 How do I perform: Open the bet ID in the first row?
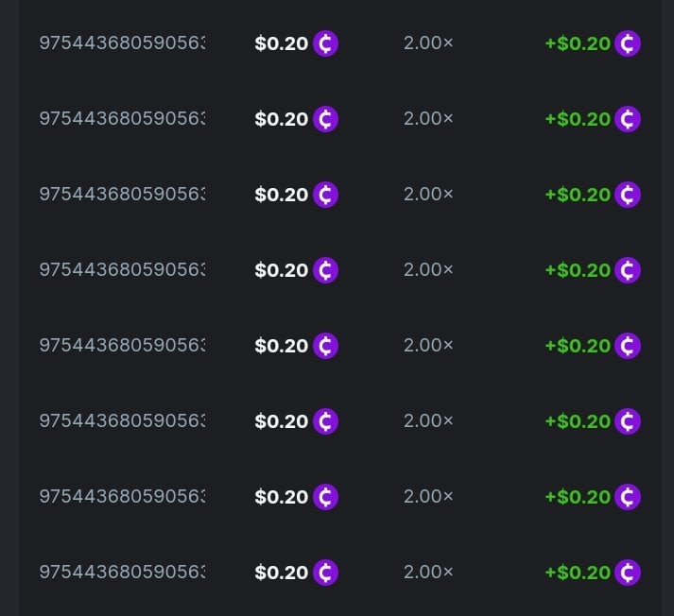[122, 43]
